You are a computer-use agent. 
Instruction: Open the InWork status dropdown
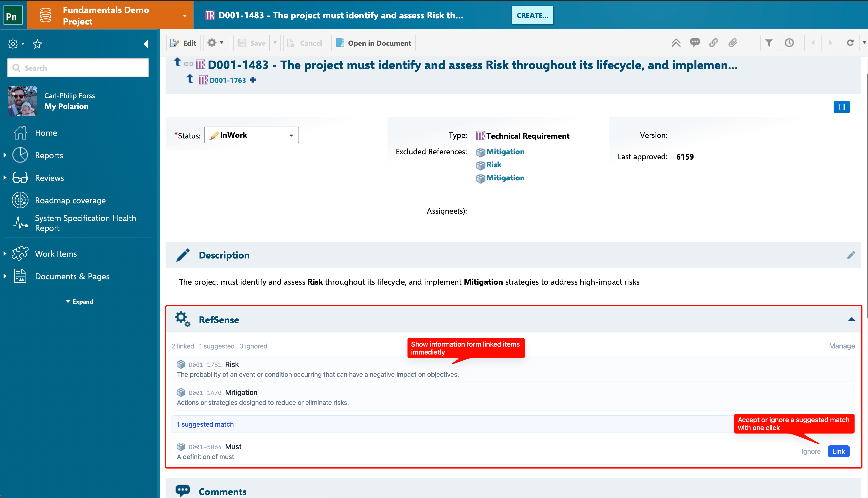(251, 135)
